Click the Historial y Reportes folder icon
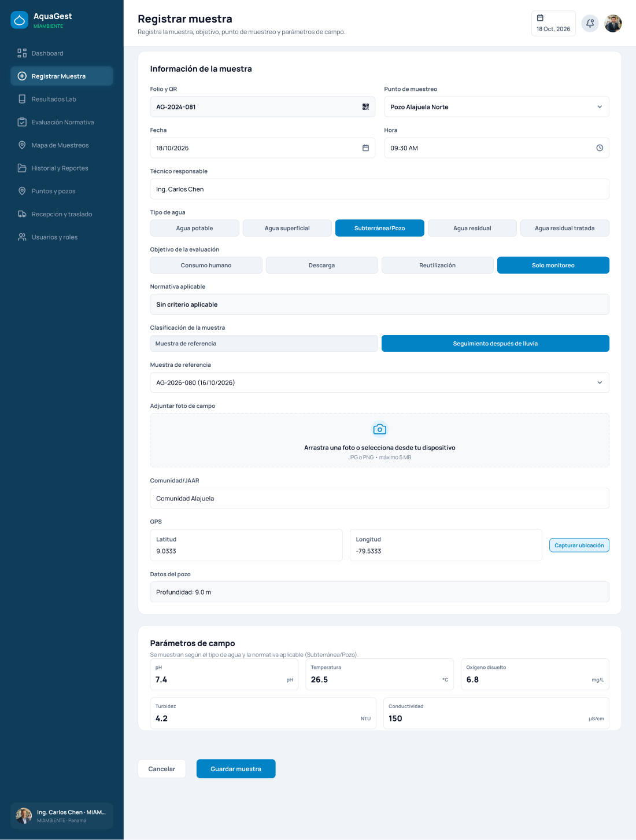 [22, 168]
